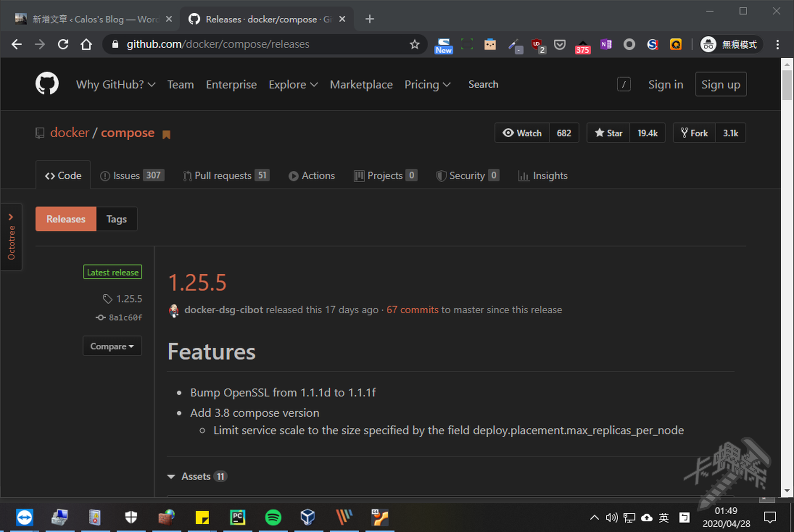Image resolution: width=794 pixels, height=532 pixels.
Task: Click the OneNote clipper extension icon
Action: (x=606, y=44)
